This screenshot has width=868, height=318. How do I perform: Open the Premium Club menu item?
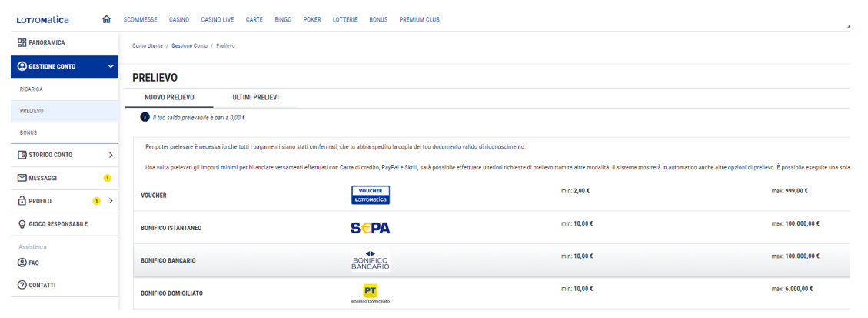[x=419, y=20]
